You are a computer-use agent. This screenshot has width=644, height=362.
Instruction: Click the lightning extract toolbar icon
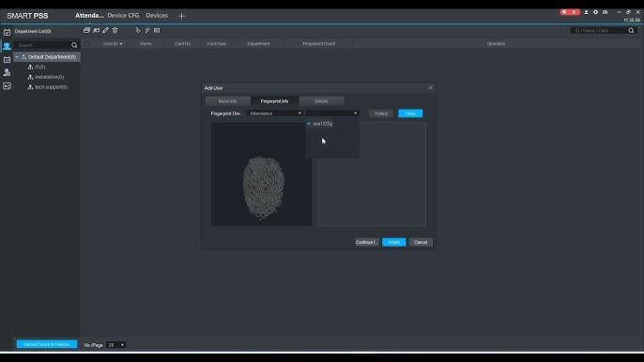[147, 30]
